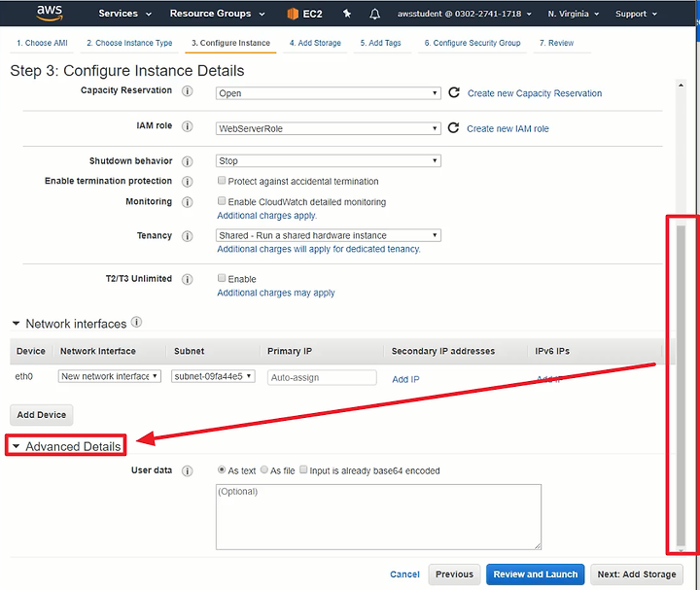
Task: Check the T2/T3 Unlimited Enable box
Action: point(222,278)
